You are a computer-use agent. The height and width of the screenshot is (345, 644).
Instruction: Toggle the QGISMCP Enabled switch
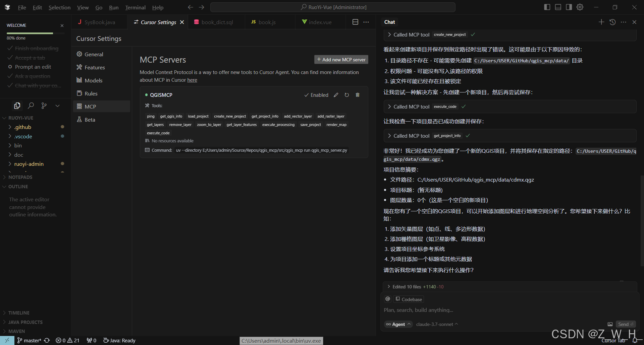316,95
